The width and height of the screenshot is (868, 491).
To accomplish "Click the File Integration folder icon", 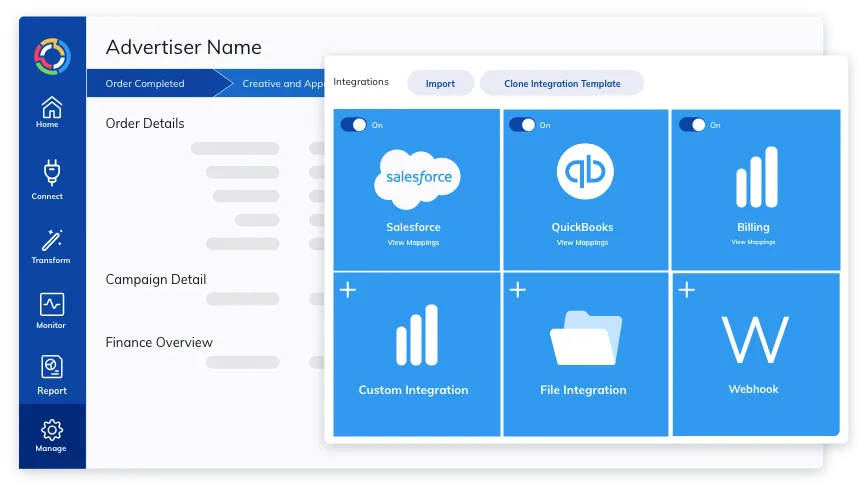I will 586,338.
